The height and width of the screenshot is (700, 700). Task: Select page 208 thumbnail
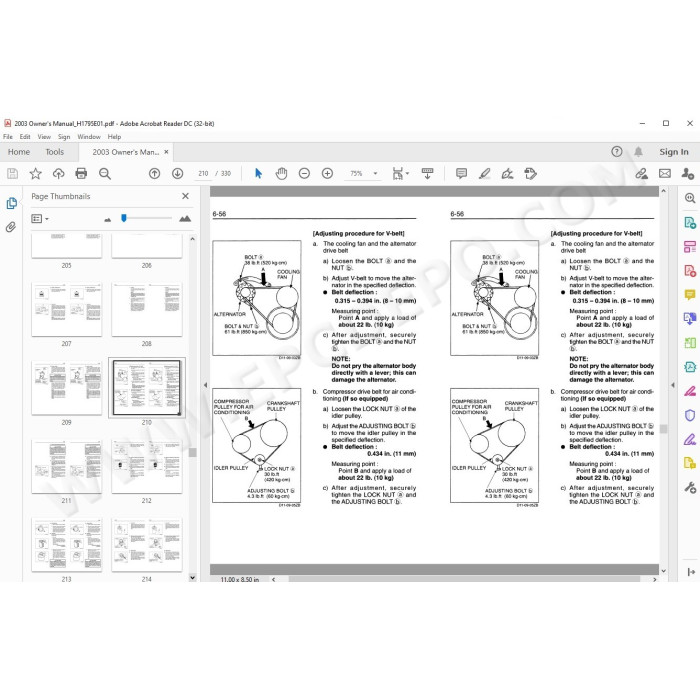(x=147, y=309)
